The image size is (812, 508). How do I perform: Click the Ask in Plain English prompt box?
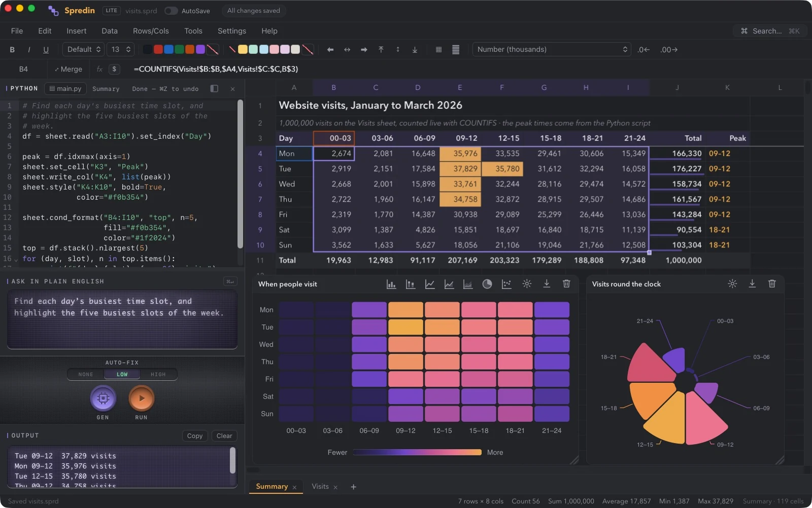coord(122,320)
